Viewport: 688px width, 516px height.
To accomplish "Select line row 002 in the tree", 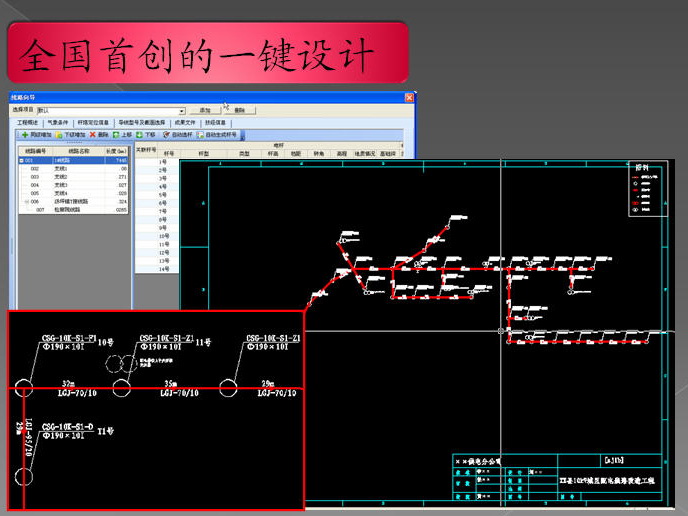I will click(x=74, y=168).
